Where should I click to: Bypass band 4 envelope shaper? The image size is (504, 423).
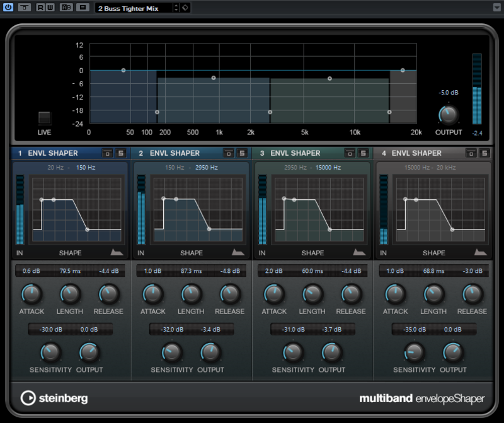pos(471,153)
